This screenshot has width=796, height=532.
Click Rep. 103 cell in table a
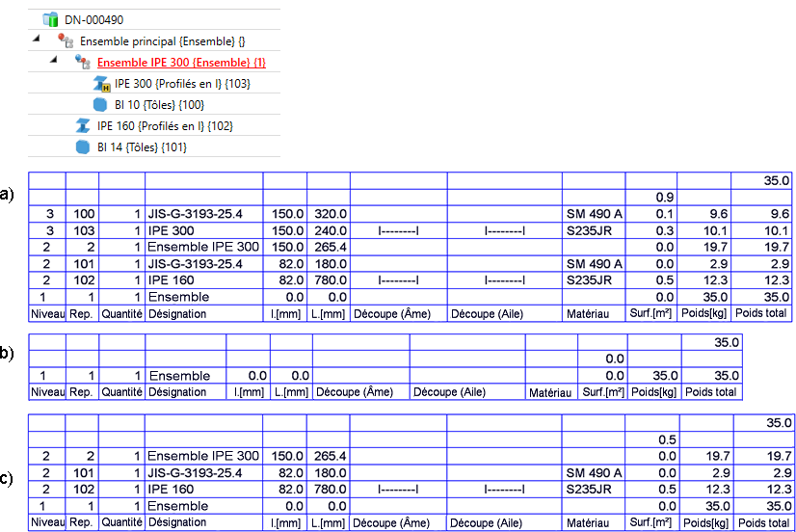pyautogui.click(x=84, y=230)
